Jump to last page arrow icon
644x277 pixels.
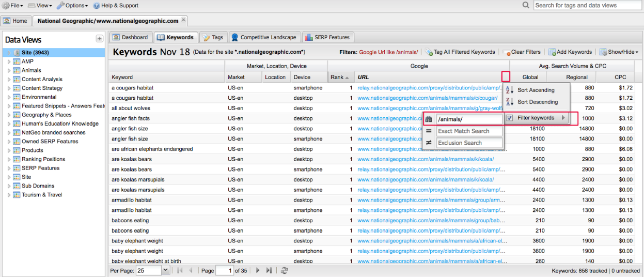tap(269, 270)
